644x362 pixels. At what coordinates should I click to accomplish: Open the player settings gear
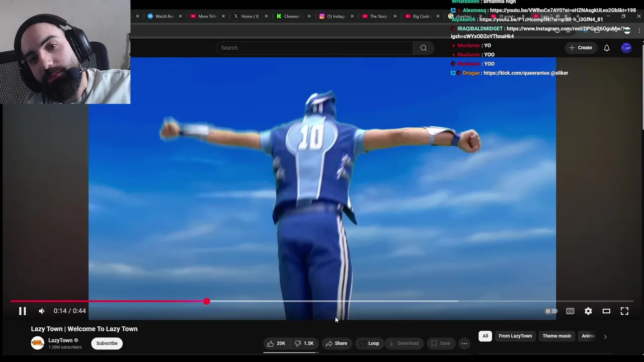click(x=588, y=311)
